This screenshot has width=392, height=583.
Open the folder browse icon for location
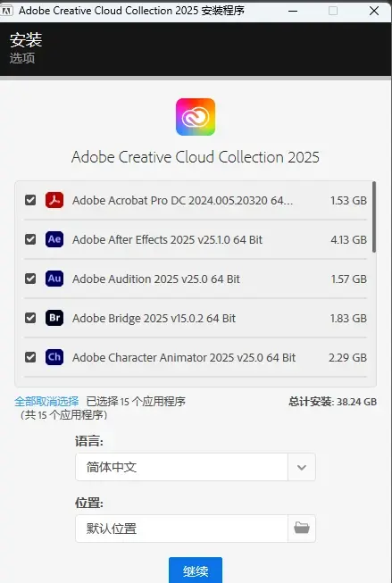302,528
